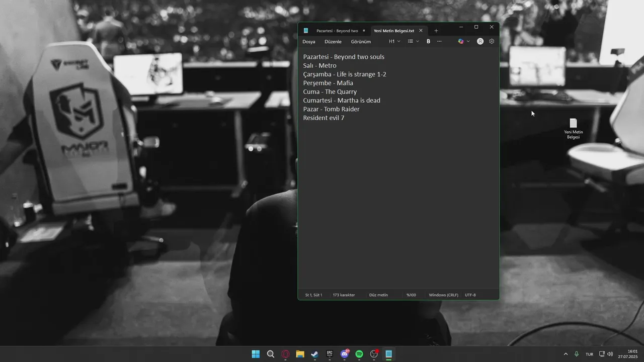The width and height of the screenshot is (644, 362).
Task: Click the line "Pazar - Tomb Raider"
Action: [331, 109]
